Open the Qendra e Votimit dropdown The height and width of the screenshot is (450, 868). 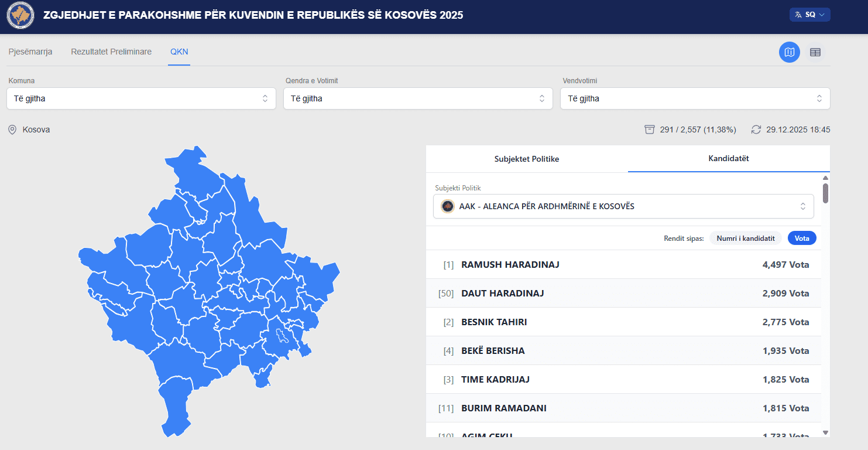(418, 98)
